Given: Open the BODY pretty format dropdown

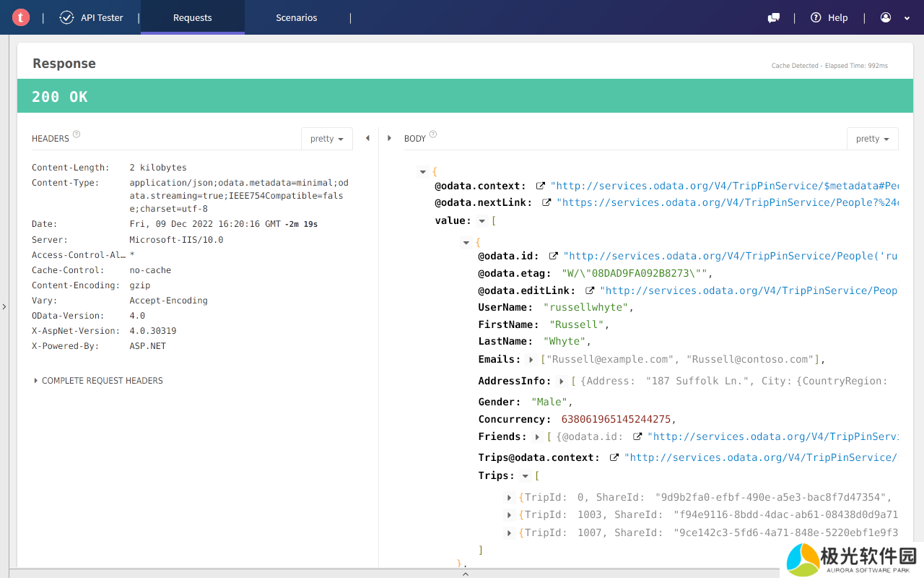Looking at the screenshot, I should coord(872,139).
